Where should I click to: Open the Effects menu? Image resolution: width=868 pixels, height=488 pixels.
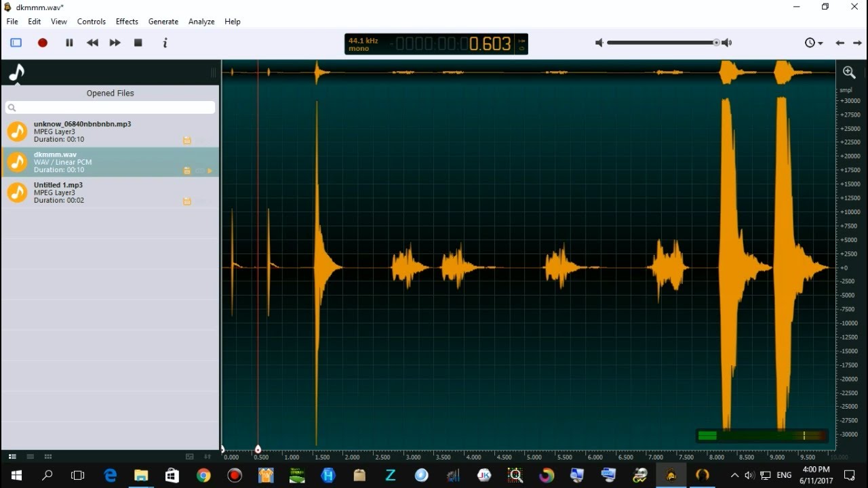pos(127,22)
